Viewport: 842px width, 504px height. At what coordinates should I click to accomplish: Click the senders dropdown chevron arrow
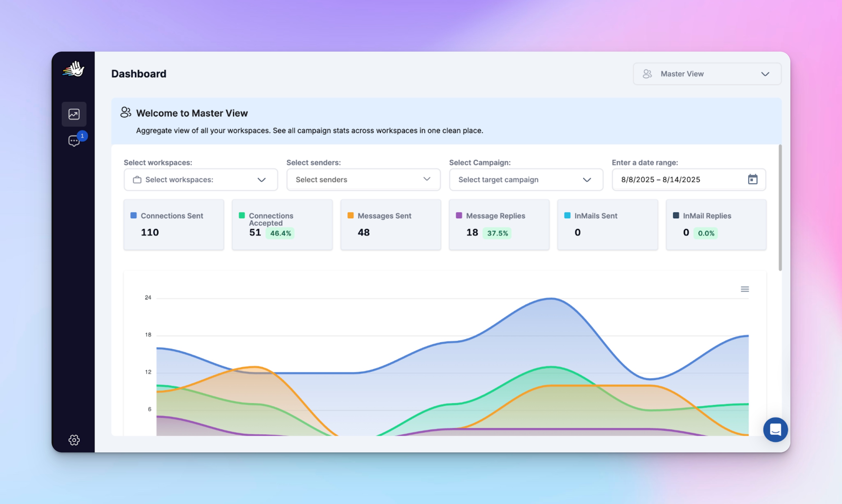point(427,179)
